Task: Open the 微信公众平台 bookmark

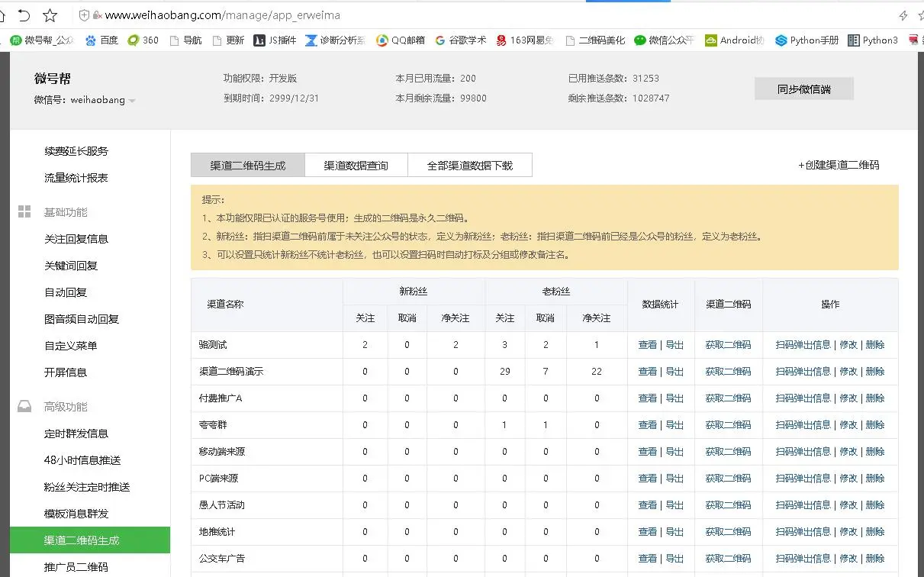Action: [665, 40]
